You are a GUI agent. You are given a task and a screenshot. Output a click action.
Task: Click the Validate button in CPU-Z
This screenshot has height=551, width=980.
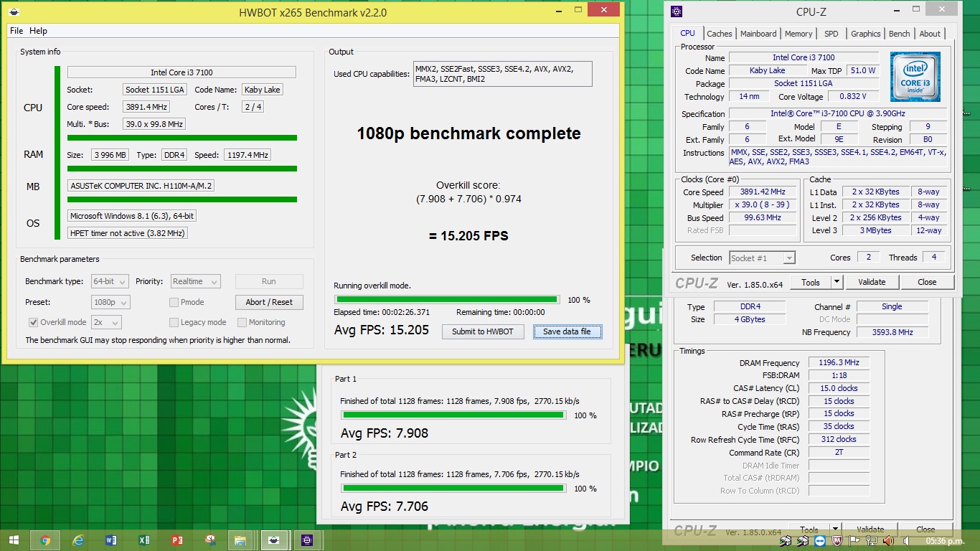(872, 282)
